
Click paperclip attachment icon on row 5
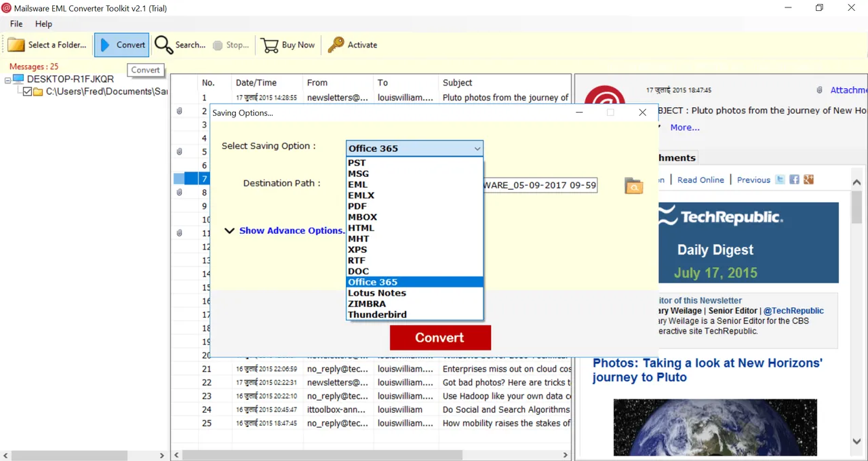click(x=179, y=152)
